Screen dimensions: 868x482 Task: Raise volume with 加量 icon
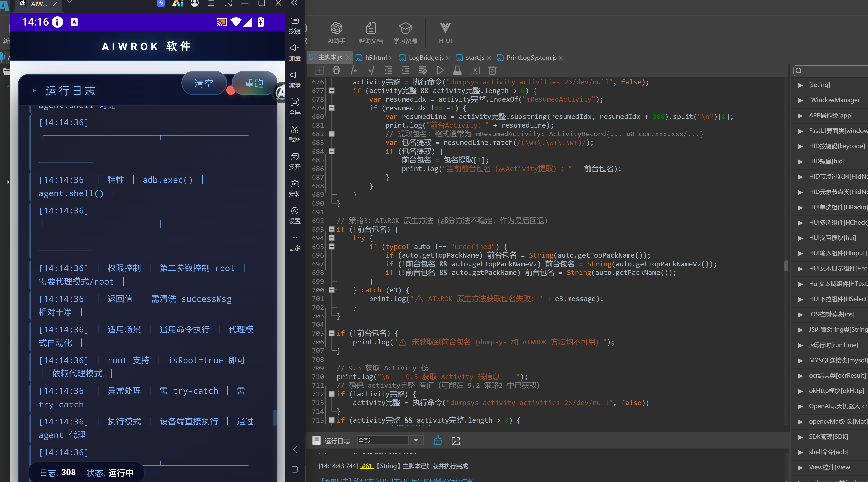[x=295, y=53]
